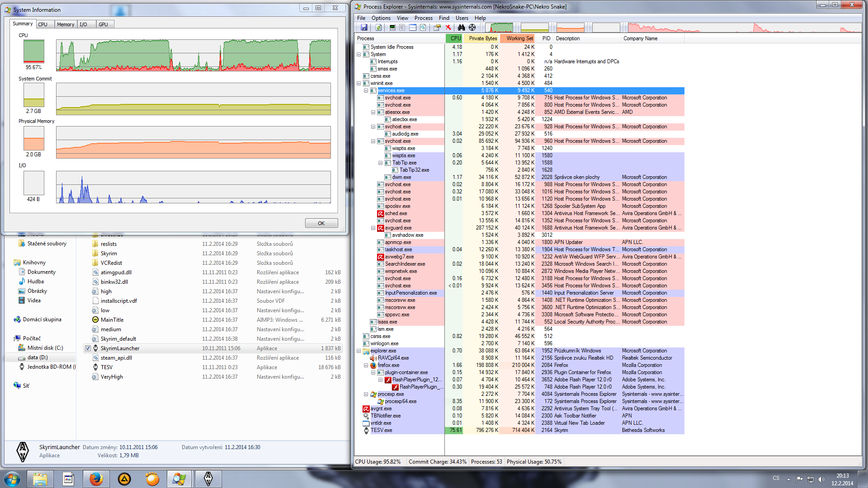The height and width of the screenshot is (488, 868).
Task: Click OK in System Information window
Action: 321,223
